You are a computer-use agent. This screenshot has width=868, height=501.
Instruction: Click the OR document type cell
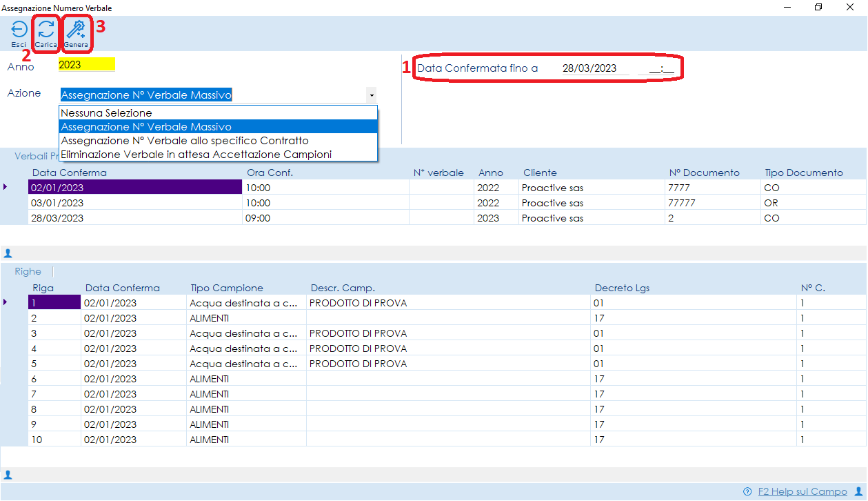(814, 203)
